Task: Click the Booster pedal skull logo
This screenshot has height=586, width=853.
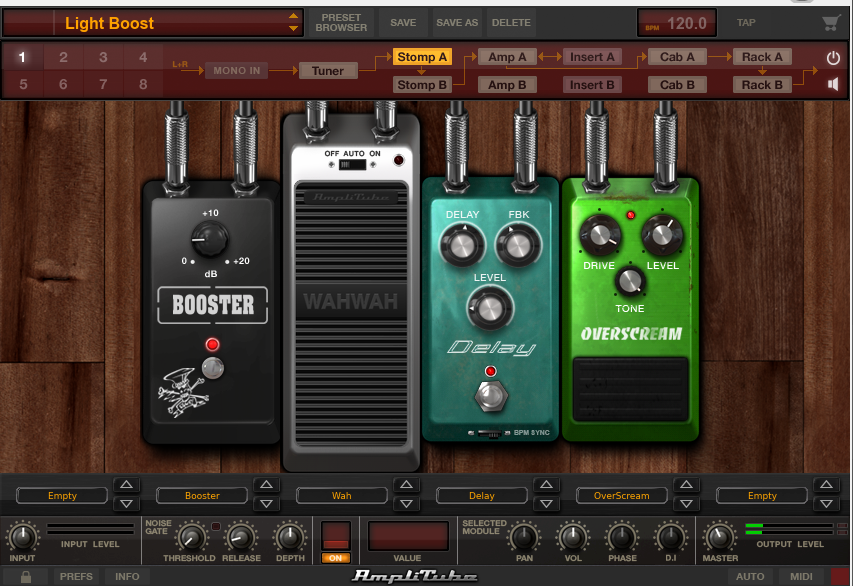Action: click(x=183, y=392)
